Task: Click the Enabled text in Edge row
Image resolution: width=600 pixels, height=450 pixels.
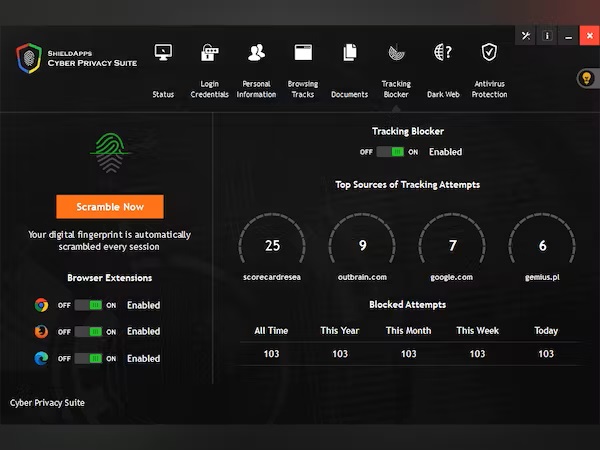Action: click(143, 358)
